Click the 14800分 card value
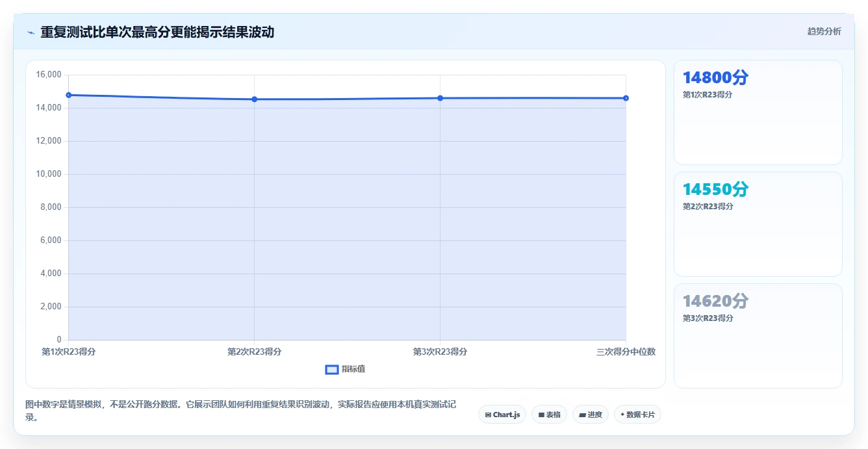 [x=715, y=78]
